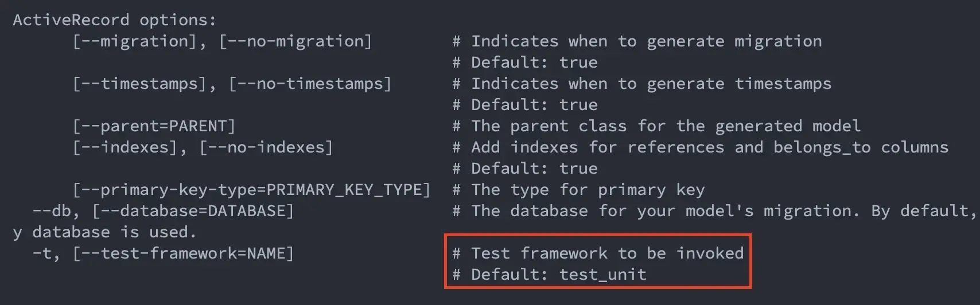Image resolution: width=980 pixels, height=305 pixels.
Task: Click the "Indicates when to generate timestamps" comment
Action: 641,84
